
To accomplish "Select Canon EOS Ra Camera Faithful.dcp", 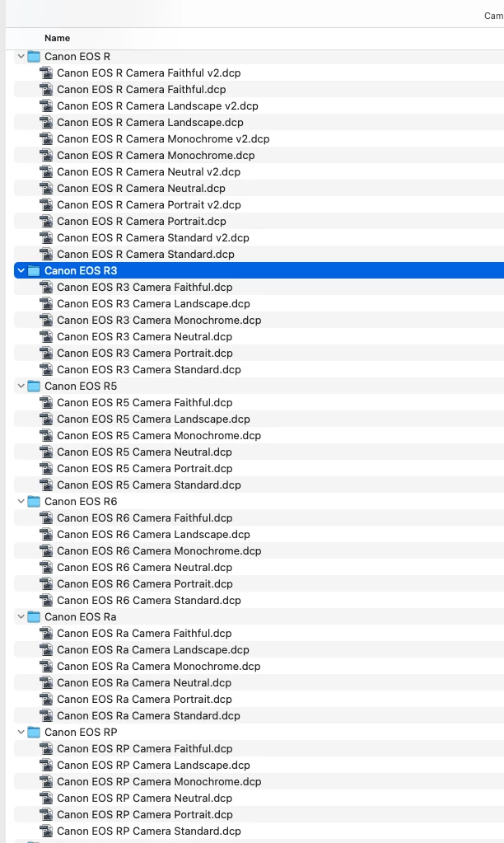I will (145, 634).
